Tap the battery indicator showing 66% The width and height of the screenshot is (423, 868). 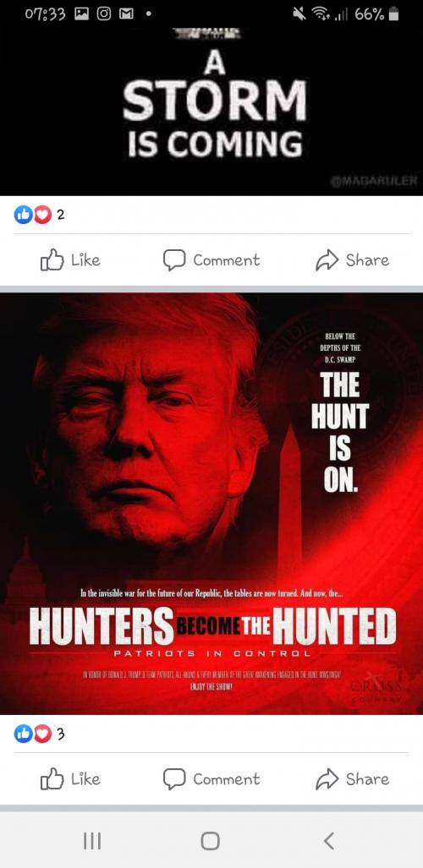coord(377,14)
